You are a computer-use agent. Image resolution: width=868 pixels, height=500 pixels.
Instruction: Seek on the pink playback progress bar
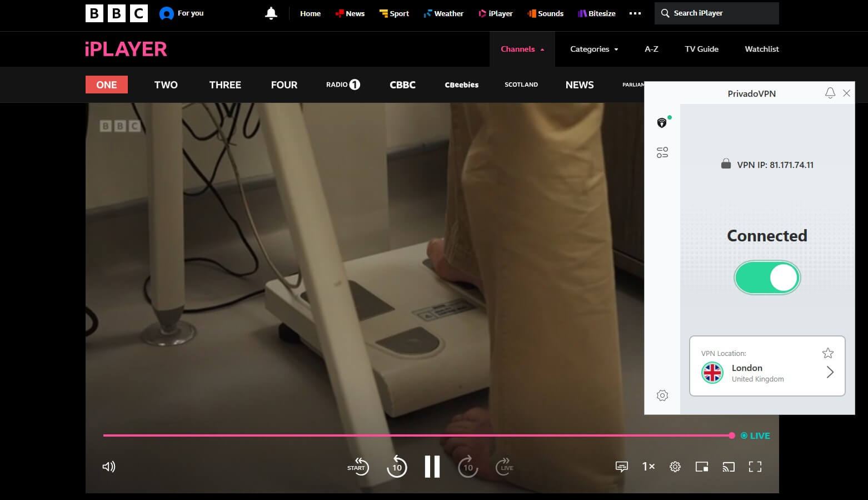(418, 435)
